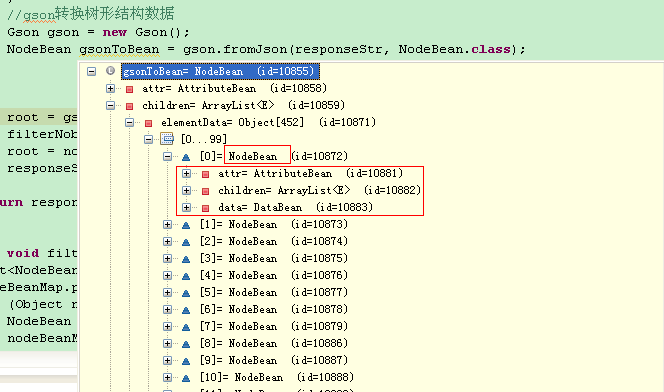Screen dimensions: 664x392
Task: Click the blue triangle icon of [8]
Action: coord(186,344)
